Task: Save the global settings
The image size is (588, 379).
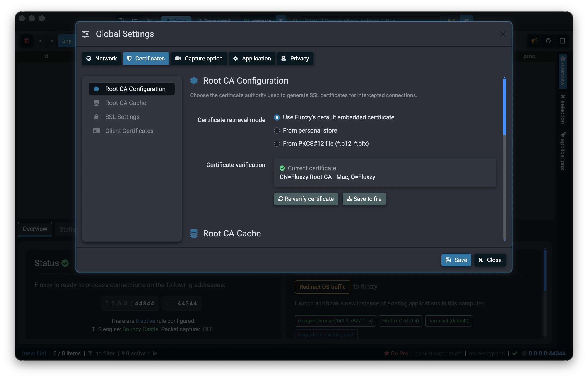Action: 456,260
